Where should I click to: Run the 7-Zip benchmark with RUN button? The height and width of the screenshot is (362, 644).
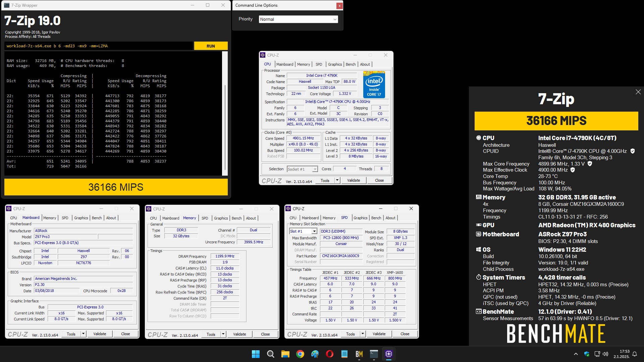click(x=211, y=46)
